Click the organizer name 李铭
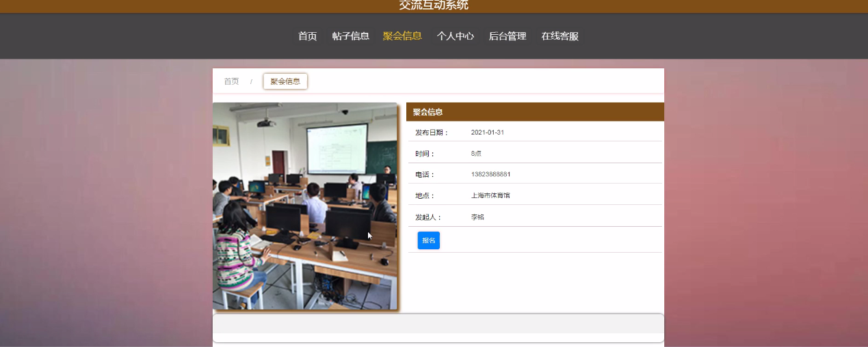Image resolution: width=868 pixels, height=347 pixels. pos(477,217)
